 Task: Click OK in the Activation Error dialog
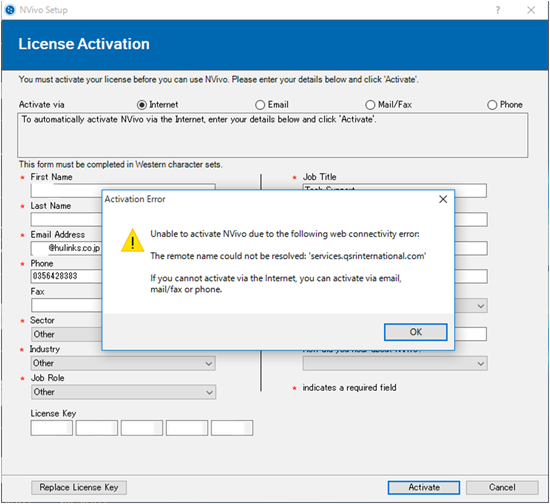[415, 332]
